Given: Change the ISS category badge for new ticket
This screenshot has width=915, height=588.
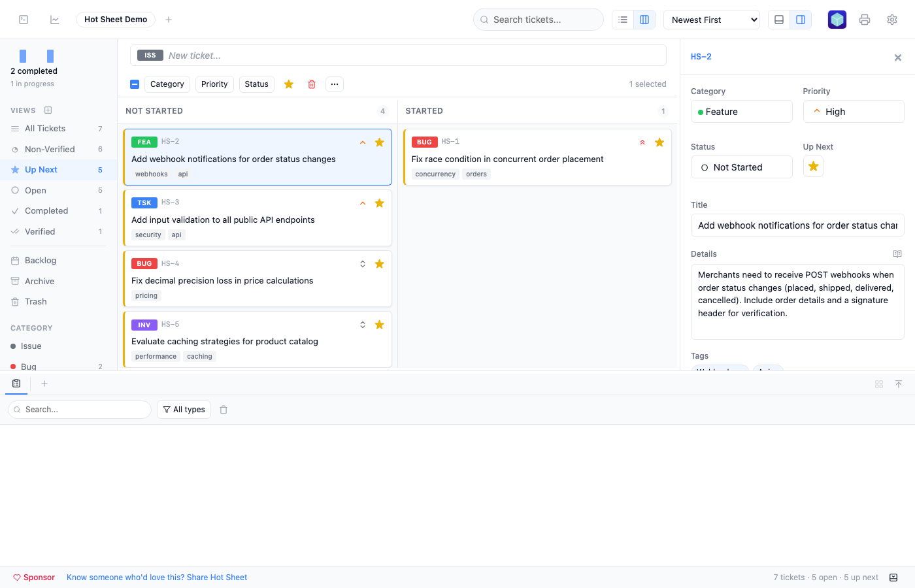Looking at the screenshot, I should [x=150, y=56].
